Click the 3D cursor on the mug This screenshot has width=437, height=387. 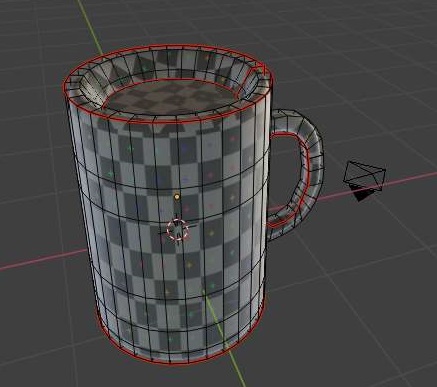point(177,230)
